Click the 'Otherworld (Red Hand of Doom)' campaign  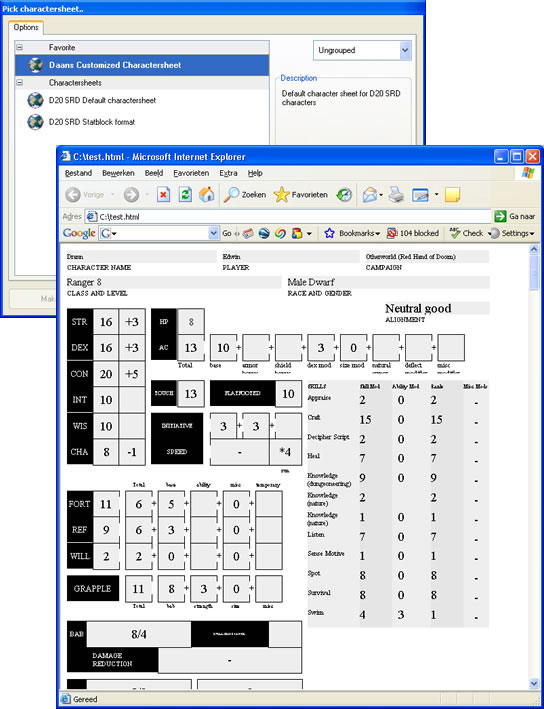click(x=411, y=256)
